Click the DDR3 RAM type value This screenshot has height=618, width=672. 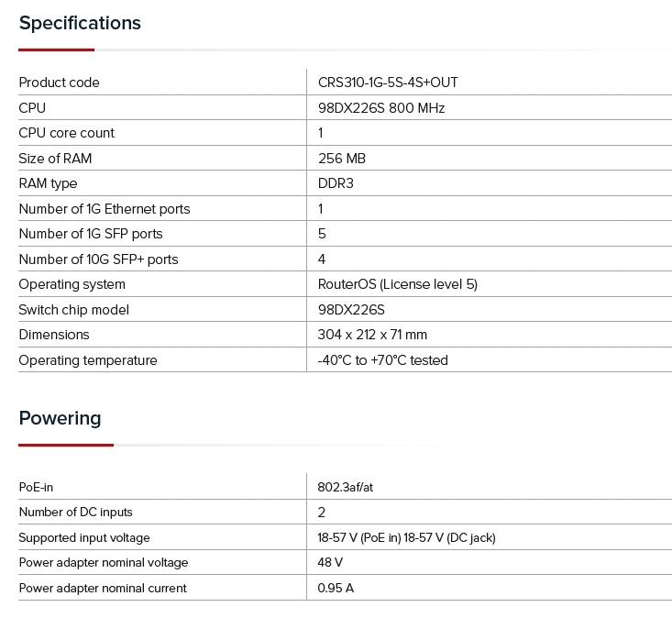(x=336, y=183)
